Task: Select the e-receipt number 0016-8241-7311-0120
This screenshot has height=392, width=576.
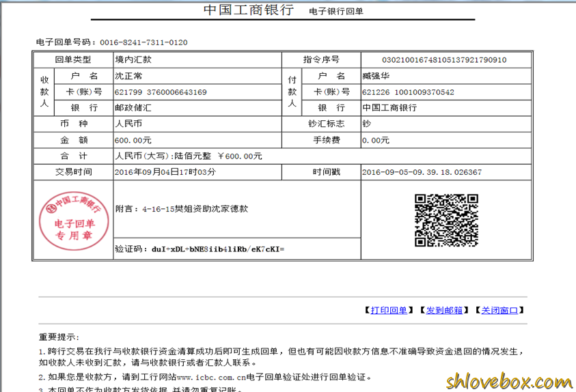Action: (x=143, y=42)
